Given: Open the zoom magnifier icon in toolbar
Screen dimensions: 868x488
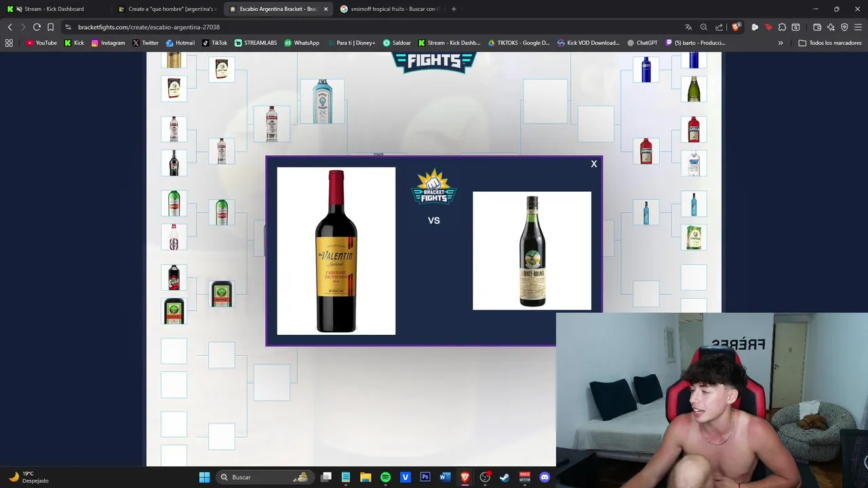Looking at the screenshot, I should click(x=704, y=27).
